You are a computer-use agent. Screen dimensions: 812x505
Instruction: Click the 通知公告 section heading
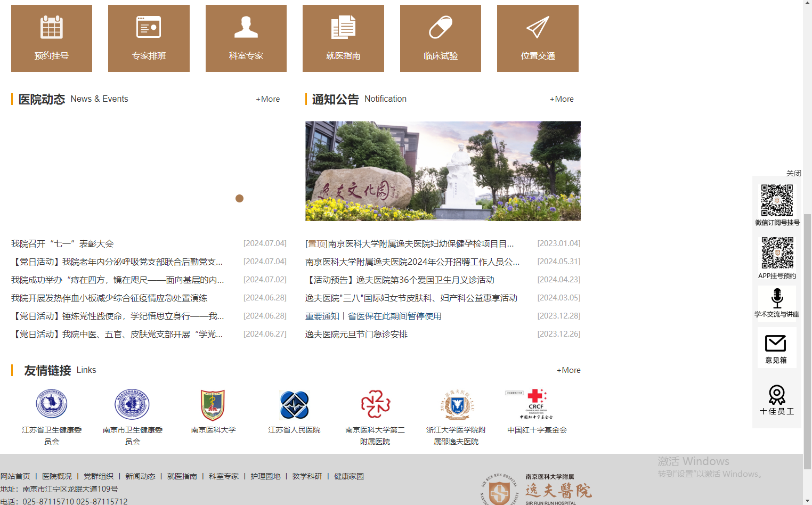336,99
